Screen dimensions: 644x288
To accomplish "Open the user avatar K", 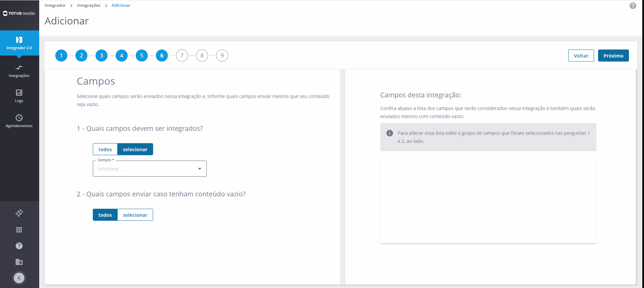I will pyautogui.click(x=19, y=278).
